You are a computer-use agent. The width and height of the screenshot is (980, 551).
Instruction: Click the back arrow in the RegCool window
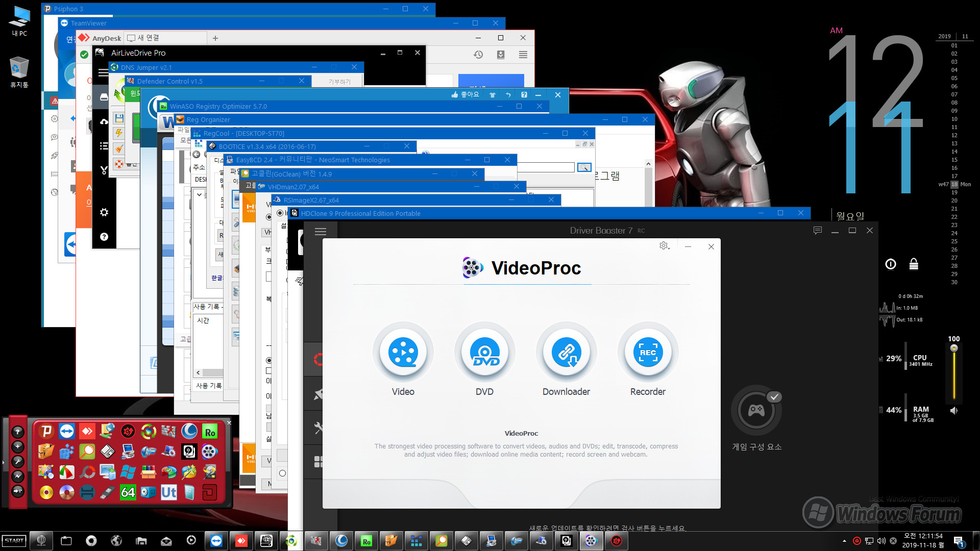(197, 155)
